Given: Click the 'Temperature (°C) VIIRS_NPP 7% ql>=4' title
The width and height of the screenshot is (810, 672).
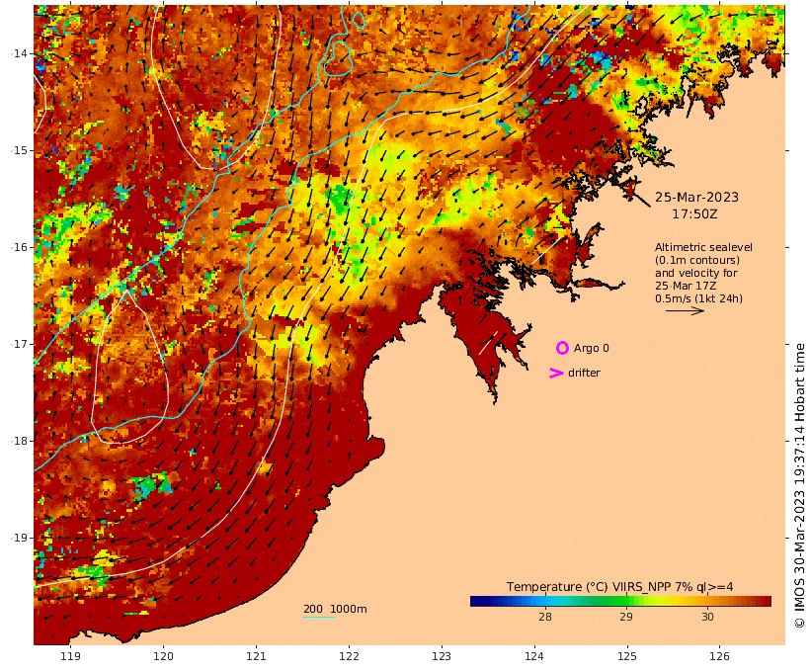Looking at the screenshot, I should [619, 587].
